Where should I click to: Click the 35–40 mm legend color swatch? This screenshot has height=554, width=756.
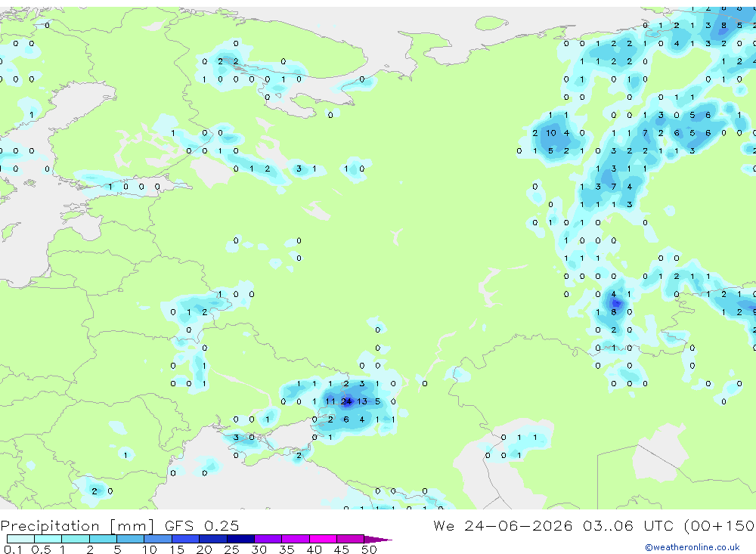click(x=295, y=539)
